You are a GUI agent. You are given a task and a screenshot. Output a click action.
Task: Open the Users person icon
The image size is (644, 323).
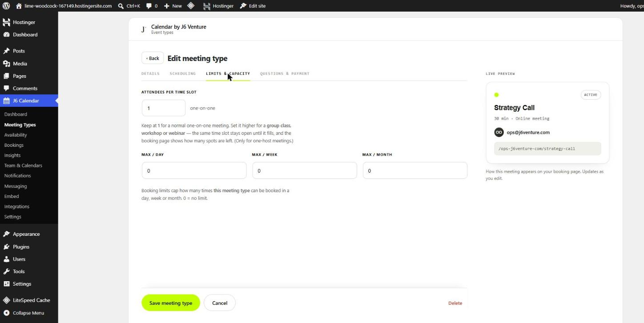tap(7, 259)
